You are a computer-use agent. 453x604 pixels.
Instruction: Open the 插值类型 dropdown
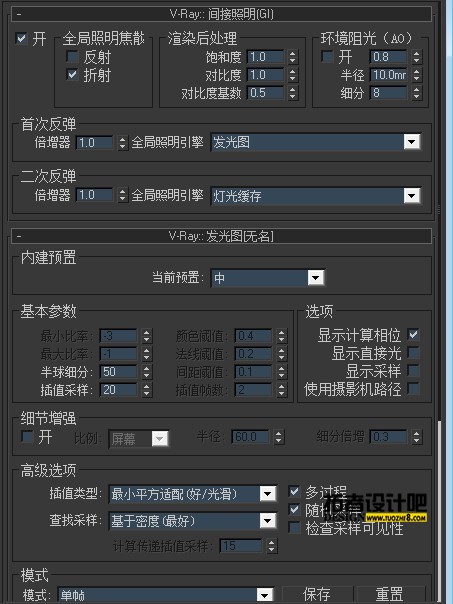(x=192, y=494)
